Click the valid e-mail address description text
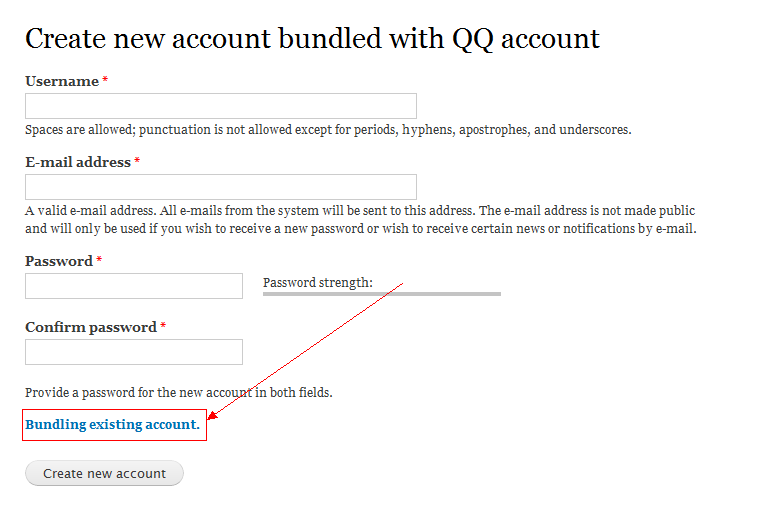Viewport: 761px width, 528px height. click(360, 220)
